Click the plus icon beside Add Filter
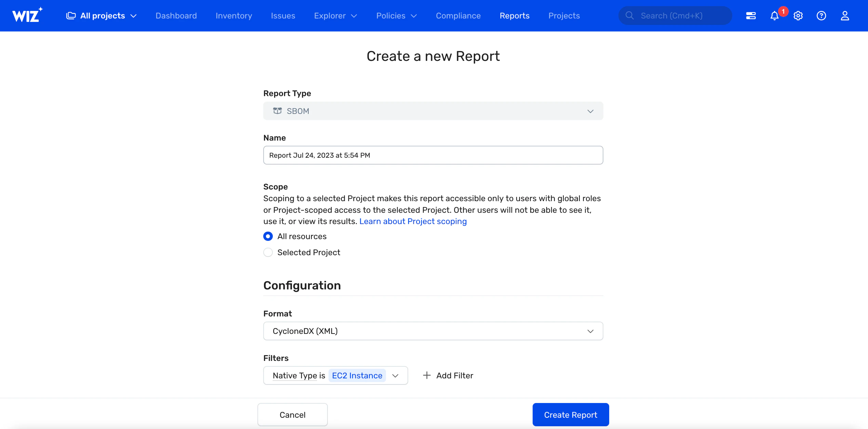This screenshot has width=868, height=429. (x=427, y=376)
